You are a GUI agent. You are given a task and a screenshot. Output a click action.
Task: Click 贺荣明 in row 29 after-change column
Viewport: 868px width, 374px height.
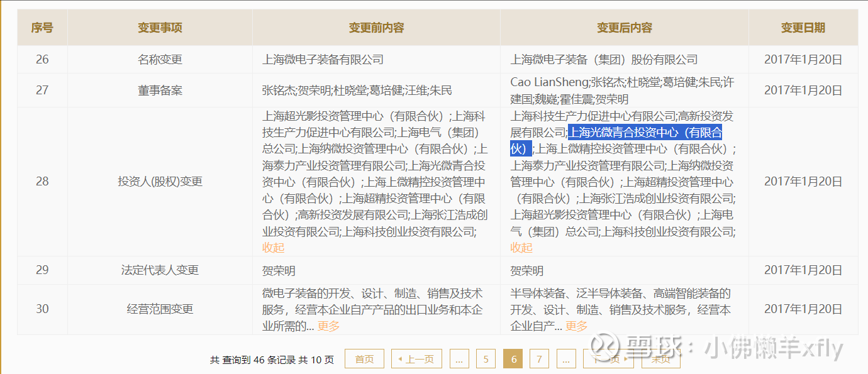pyautogui.click(x=527, y=271)
